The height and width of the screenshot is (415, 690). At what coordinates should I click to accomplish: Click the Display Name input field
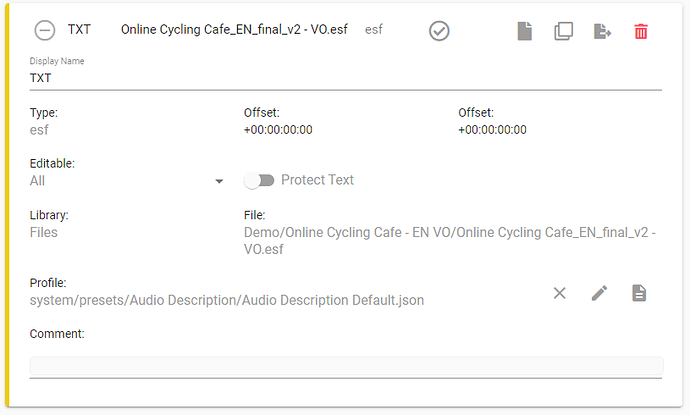(x=345, y=78)
